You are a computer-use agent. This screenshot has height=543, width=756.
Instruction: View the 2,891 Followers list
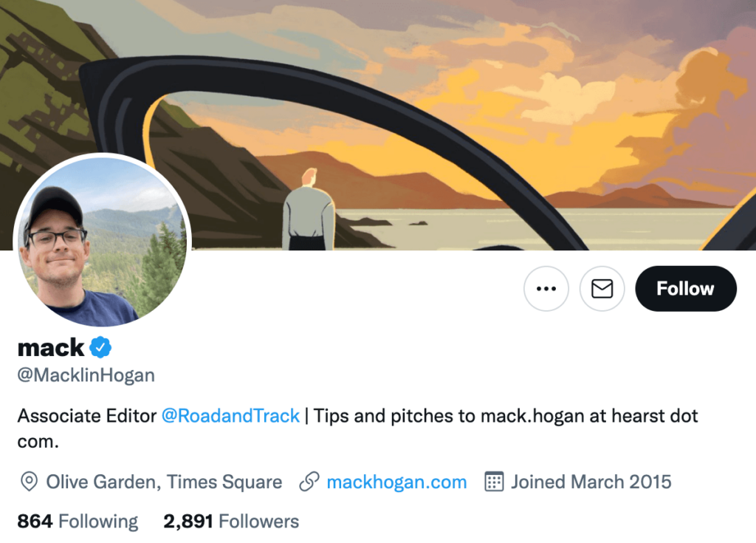[x=231, y=522]
